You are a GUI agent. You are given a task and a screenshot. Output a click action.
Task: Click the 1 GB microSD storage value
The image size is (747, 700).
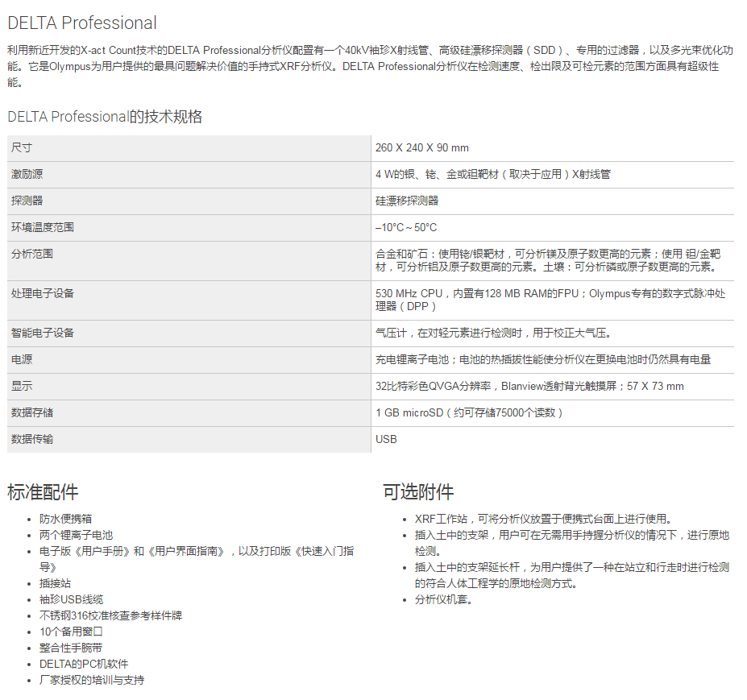point(468,413)
